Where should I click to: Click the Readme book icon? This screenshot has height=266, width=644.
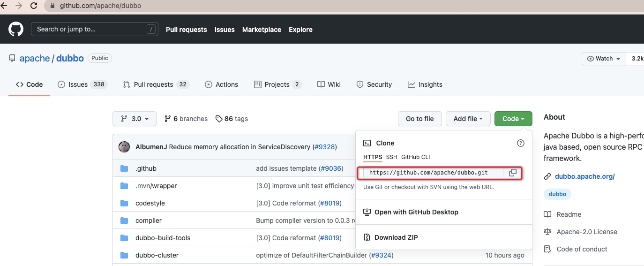(547, 214)
